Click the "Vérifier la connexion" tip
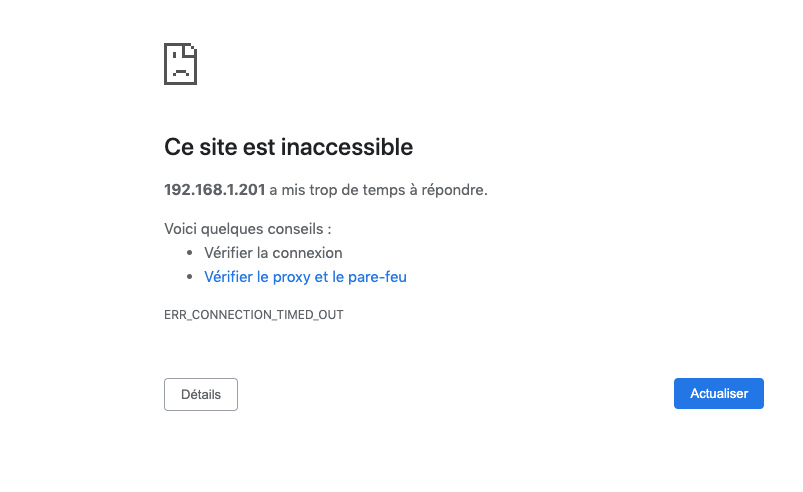 click(x=273, y=253)
